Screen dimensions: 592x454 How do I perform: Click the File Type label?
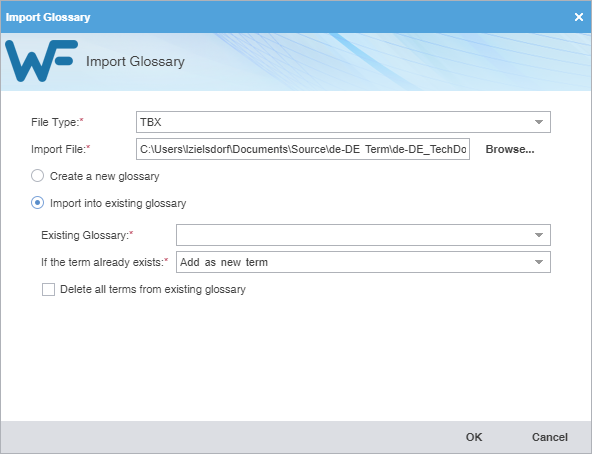[x=57, y=122]
